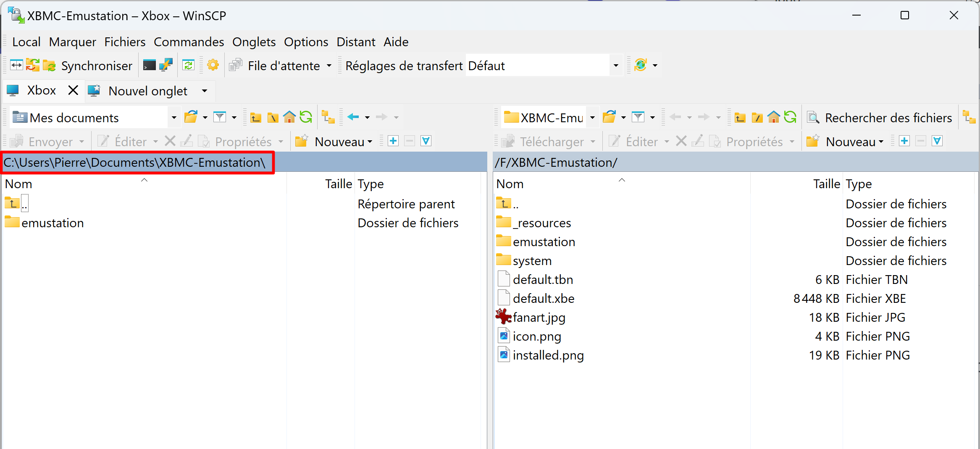The width and height of the screenshot is (980, 449).
Task: Go to root directory slash icon, remote panel
Action: (757, 117)
